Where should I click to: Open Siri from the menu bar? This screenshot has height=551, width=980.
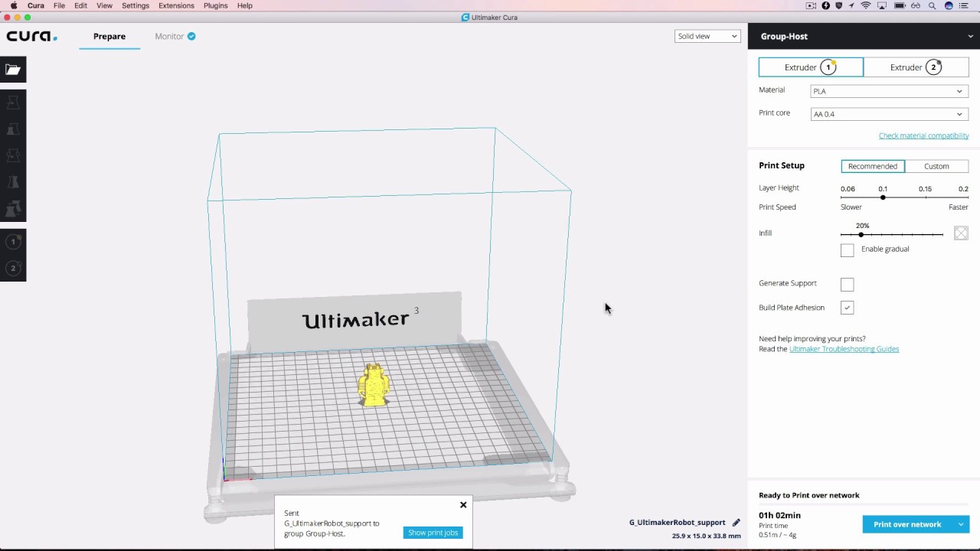[949, 5]
